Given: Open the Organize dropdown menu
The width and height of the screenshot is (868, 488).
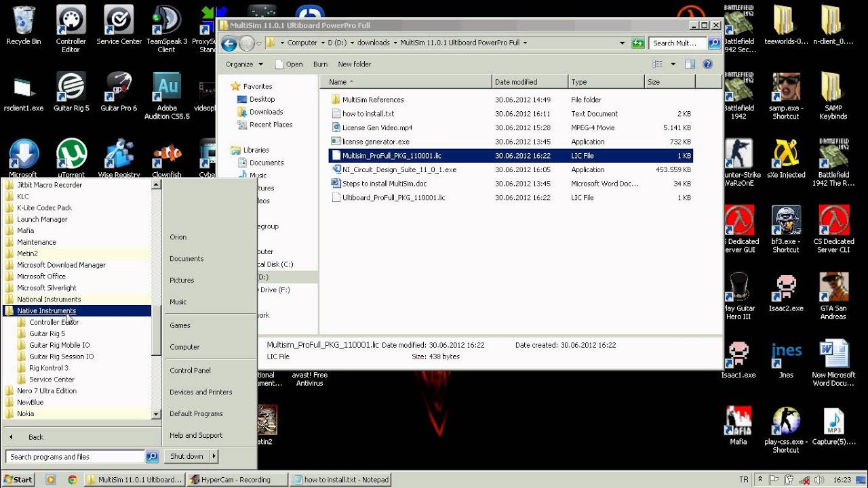Looking at the screenshot, I should pos(244,64).
